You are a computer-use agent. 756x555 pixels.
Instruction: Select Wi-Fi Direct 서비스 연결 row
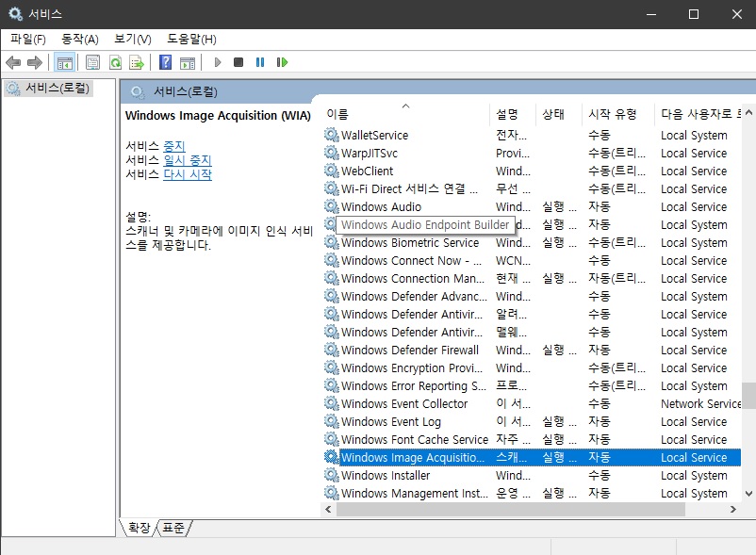(x=533, y=188)
